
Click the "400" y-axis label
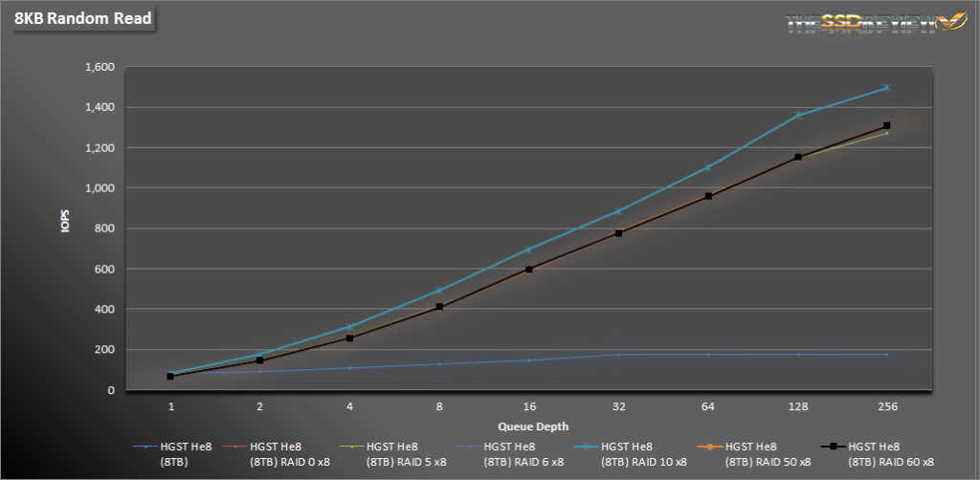coord(106,309)
